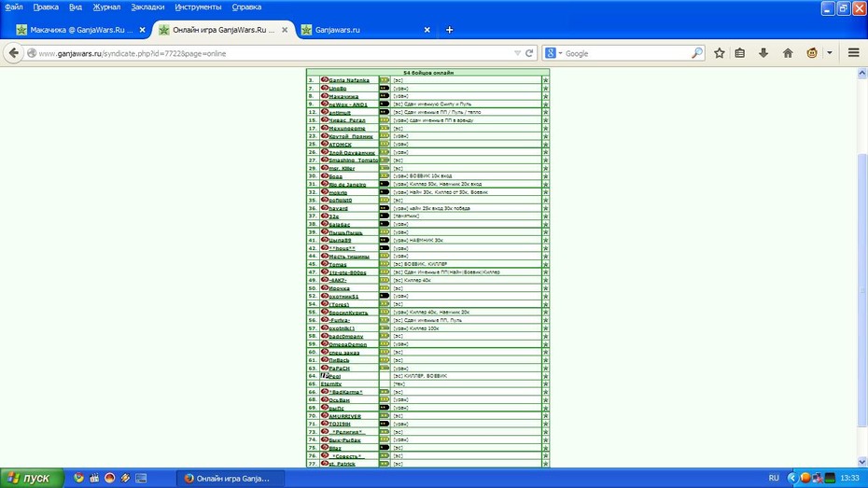Open the bookmarks list toolbar icon

(740, 53)
